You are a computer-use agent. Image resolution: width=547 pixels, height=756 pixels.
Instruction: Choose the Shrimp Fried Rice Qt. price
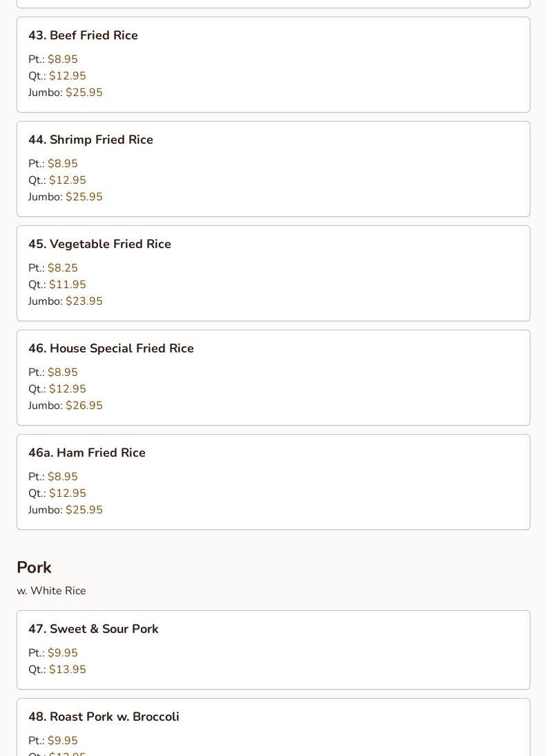(67, 180)
